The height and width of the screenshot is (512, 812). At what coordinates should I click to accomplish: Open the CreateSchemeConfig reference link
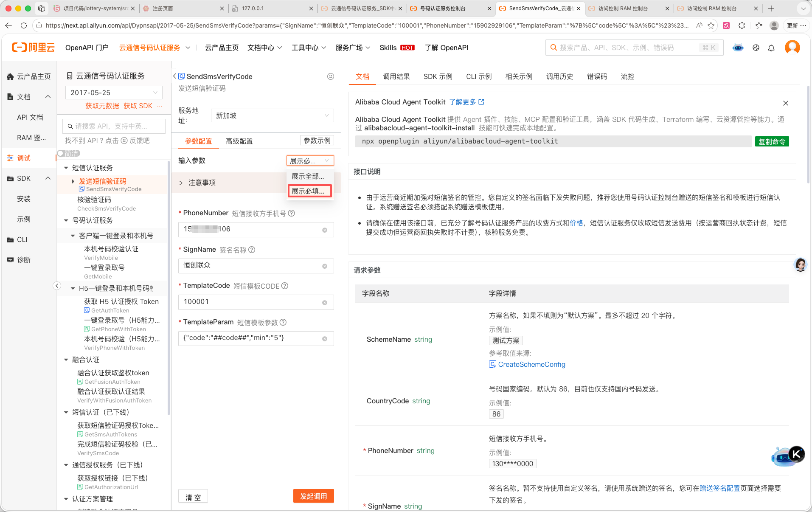click(x=527, y=364)
